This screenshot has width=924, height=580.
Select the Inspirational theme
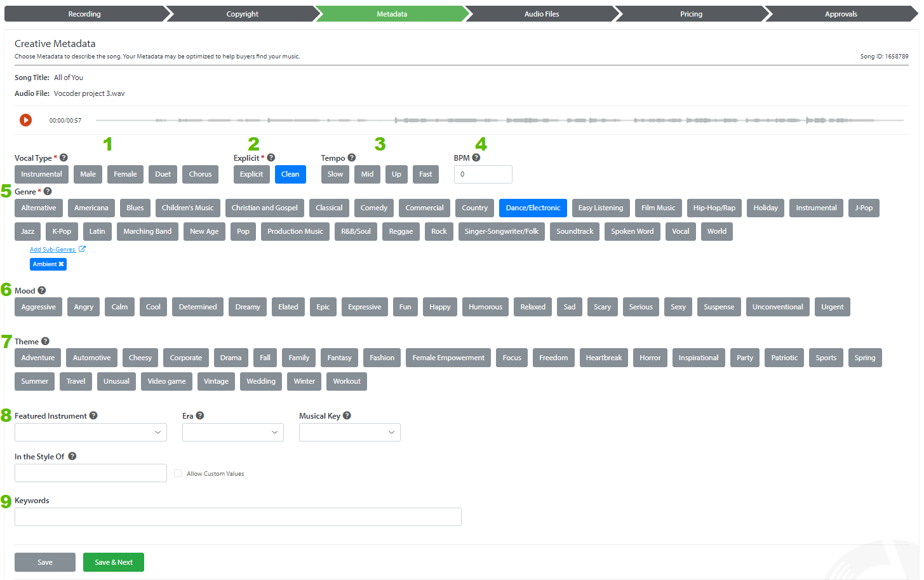click(x=699, y=358)
